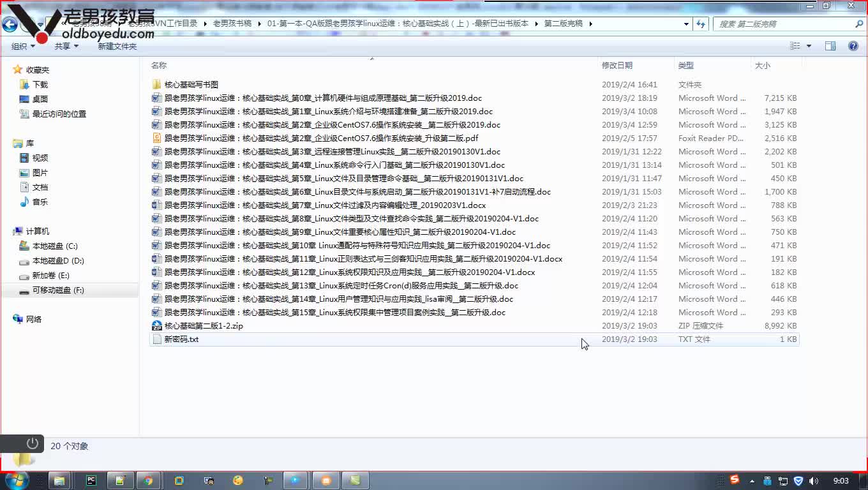Image resolution: width=868 pixels, height=490 pixels.
Task: Click the power button overlay icon
Action: (x=33, y=443)
